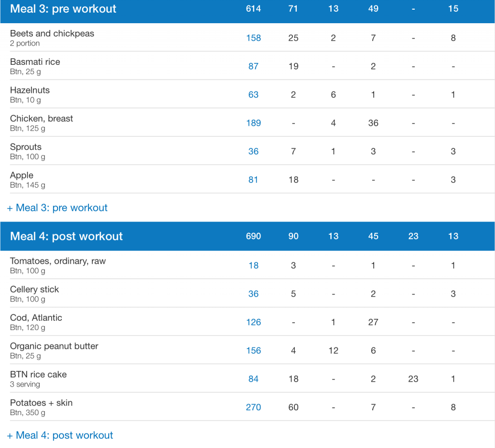Add food via '+ Meal 4: post workout'
The image size is (495, 448).
click(60, 435)
